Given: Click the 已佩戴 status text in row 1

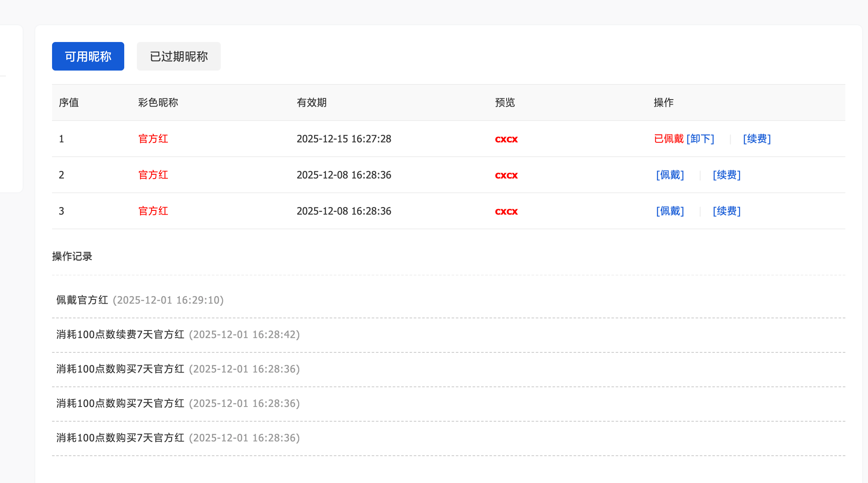Looking at the screenshot, I should click(x=669, y=139).
